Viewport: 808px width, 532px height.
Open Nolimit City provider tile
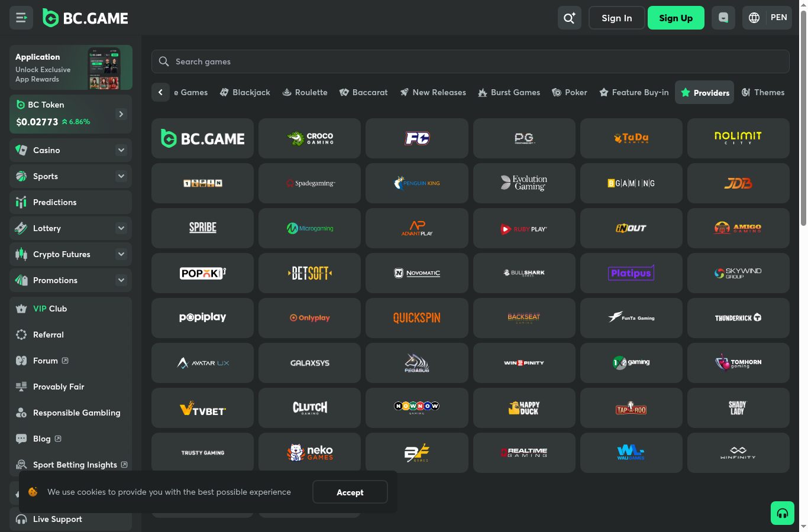738,138
